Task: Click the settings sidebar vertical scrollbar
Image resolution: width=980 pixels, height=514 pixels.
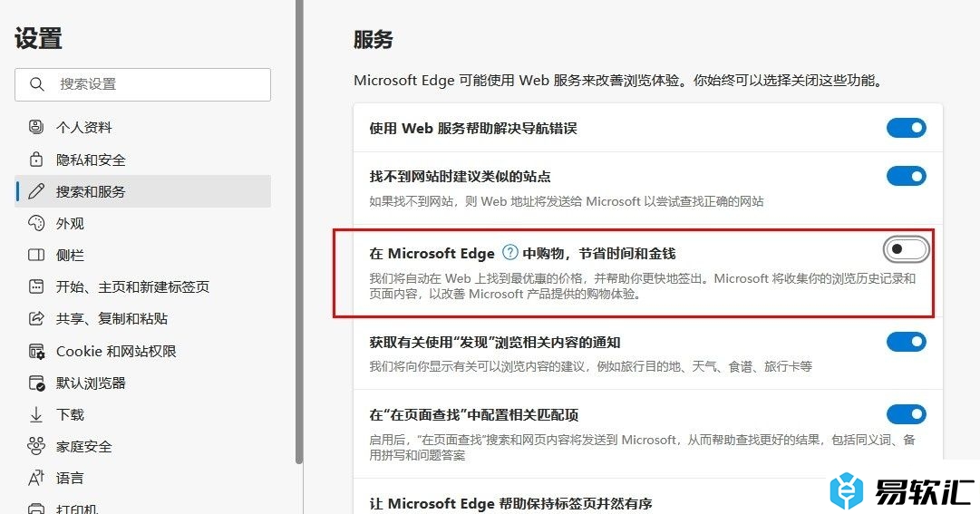Action: pyautogui.click(x=299, y=231)
